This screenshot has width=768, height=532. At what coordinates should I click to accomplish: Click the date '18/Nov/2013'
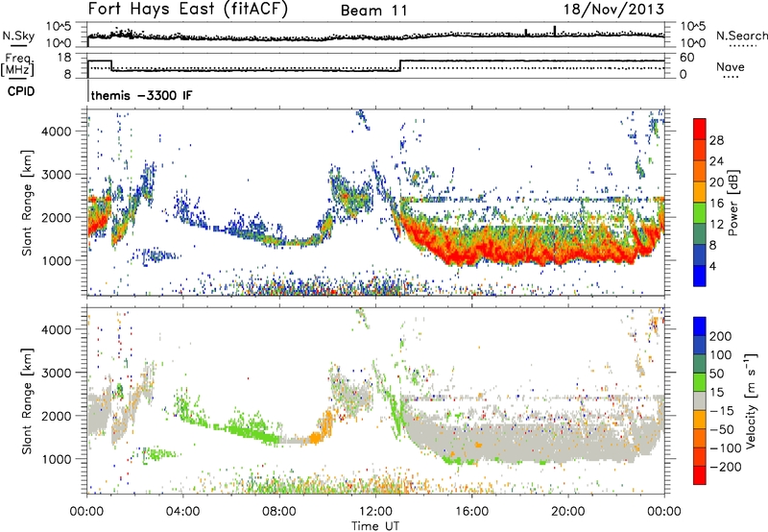coord(613,10)
